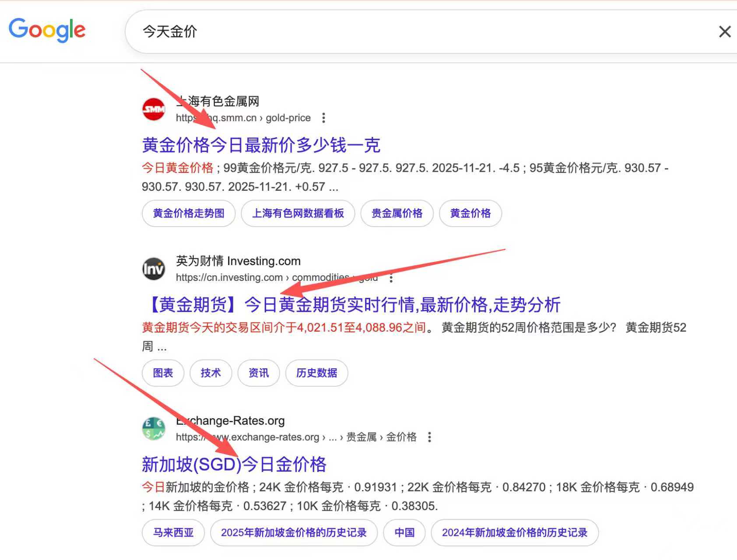The height and width of the screenshot is (560, 737).
Task: Open 2024年新加坡金价格的历史记录 chip
Action: [x=515, y=533]
